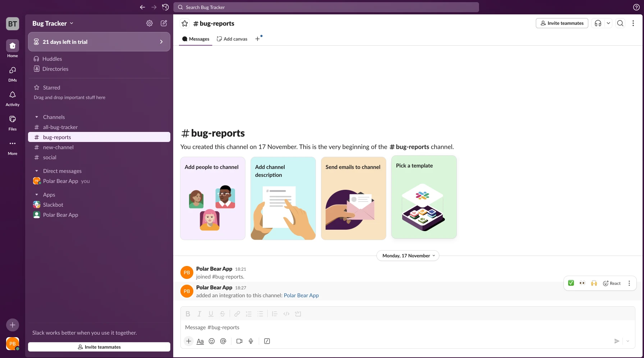
Task: Open the Polar Bear App integration link
Action: [x=301, y=295]
